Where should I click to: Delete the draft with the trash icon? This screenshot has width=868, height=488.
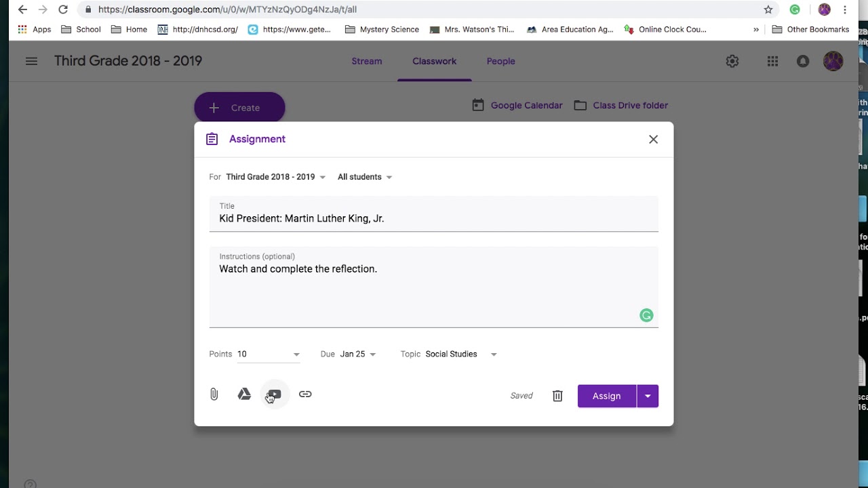point(557,396)
